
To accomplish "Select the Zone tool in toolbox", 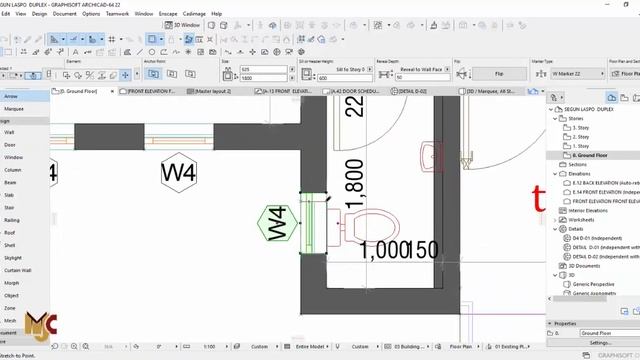I will [x=10, y=308].
